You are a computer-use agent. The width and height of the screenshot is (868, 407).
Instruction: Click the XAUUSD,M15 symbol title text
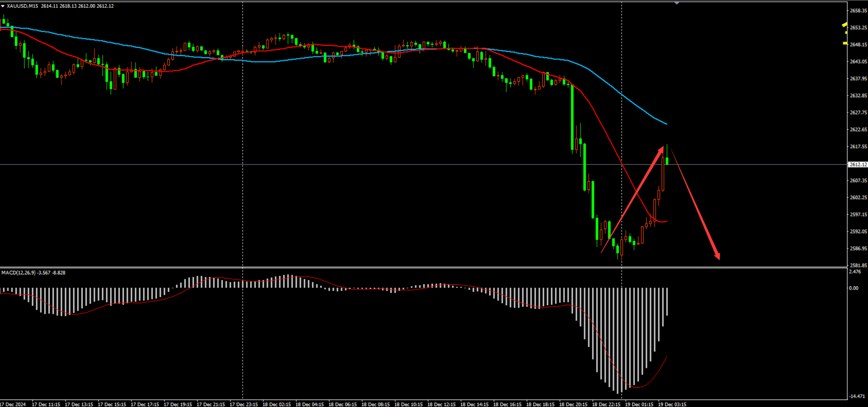pyautogui.click(x=22, y=6)
